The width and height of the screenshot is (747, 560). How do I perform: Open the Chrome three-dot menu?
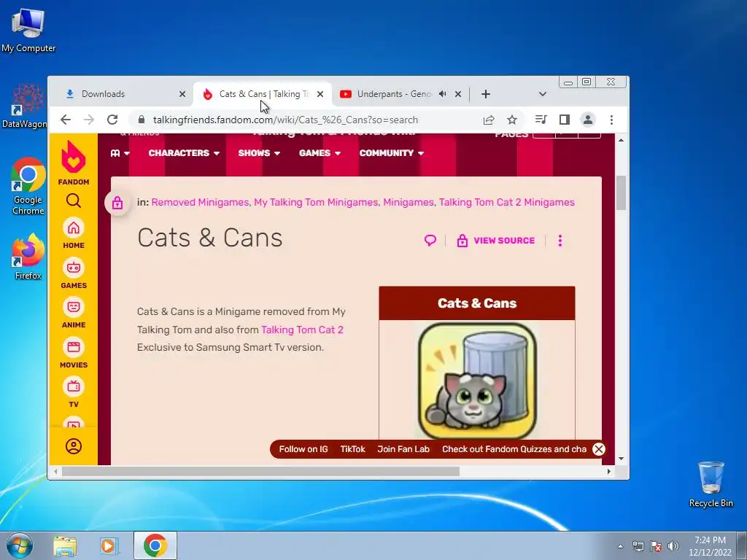pos(612,120)
